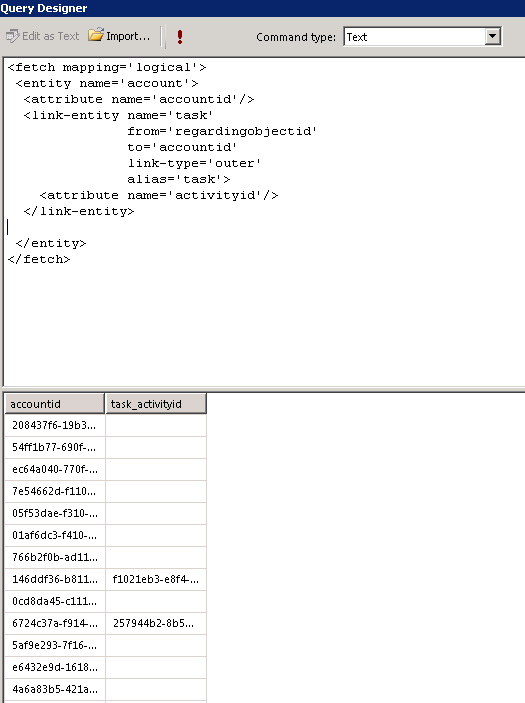
Task: Select the f1021eb3-e8f4 task activity cell
Action: pos(156,579)
